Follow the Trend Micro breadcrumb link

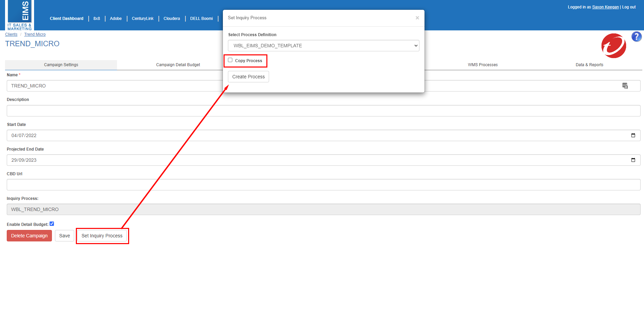tap(35, 34)
